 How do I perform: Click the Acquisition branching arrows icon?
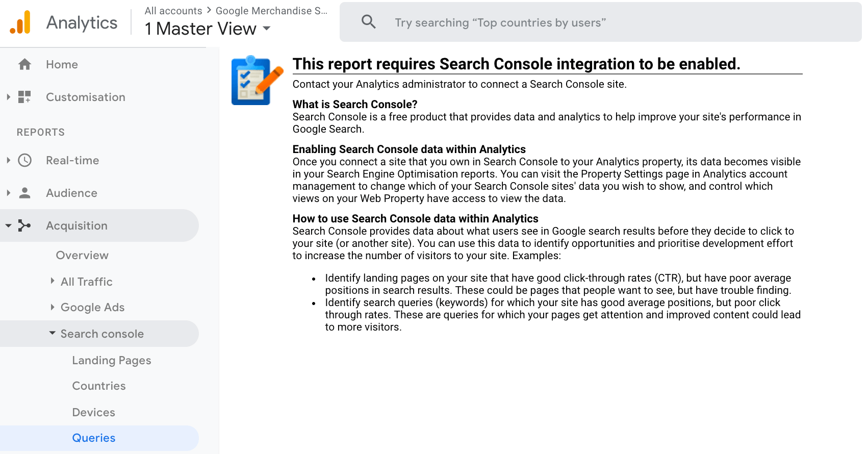24,225
